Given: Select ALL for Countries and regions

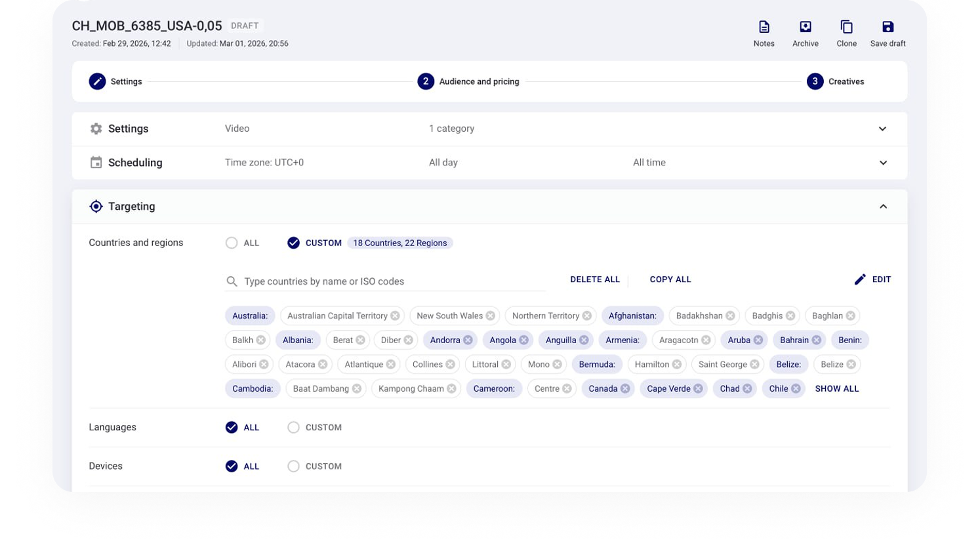Looking at the screenshot, I should tap(232, 243).
